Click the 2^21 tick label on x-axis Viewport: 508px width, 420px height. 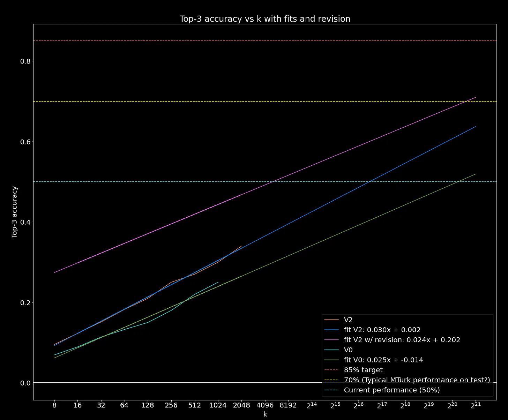pyautogui.click(x=476, y=406)
